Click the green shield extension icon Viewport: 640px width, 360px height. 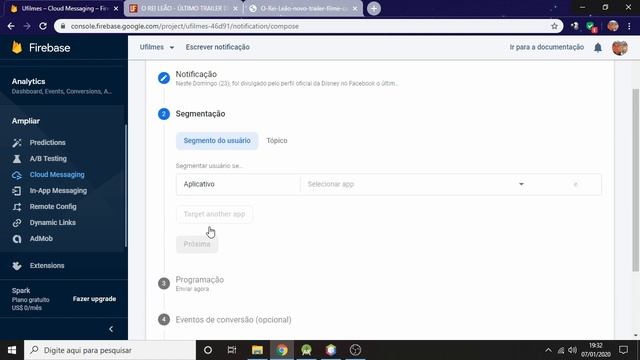coord(591,27)
